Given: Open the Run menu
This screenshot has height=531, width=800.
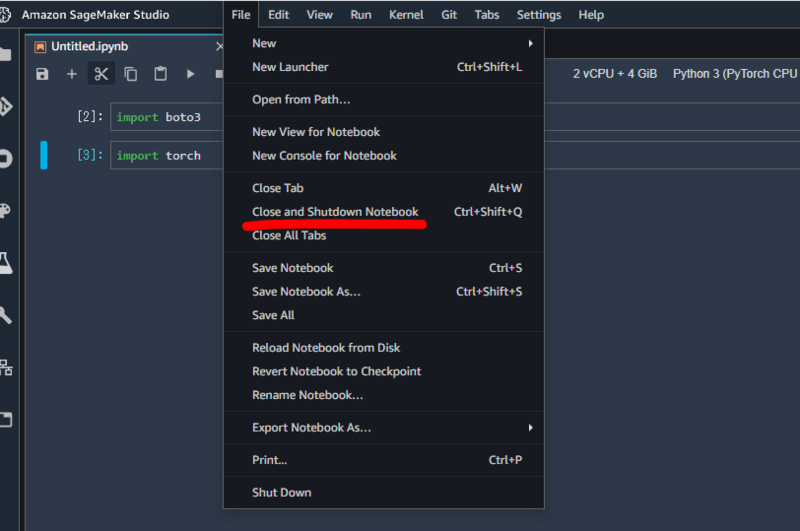Looking at the screenshot, I should [x=361, y=15].
